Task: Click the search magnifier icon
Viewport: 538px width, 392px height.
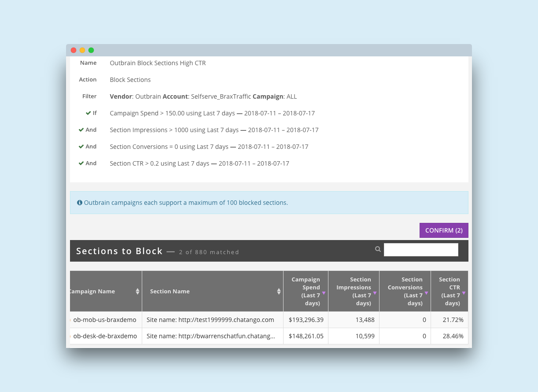Action: (x=378, y=249)
